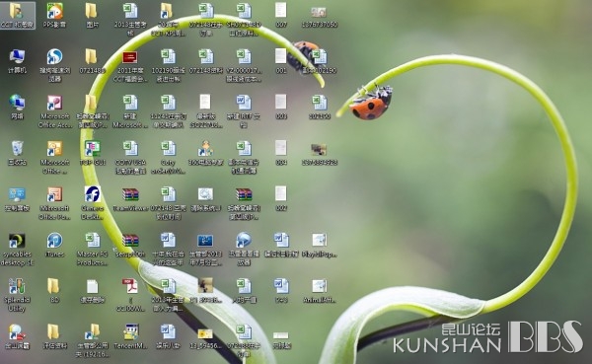Click the TOP GUI shortcut icon

point(93,148)
